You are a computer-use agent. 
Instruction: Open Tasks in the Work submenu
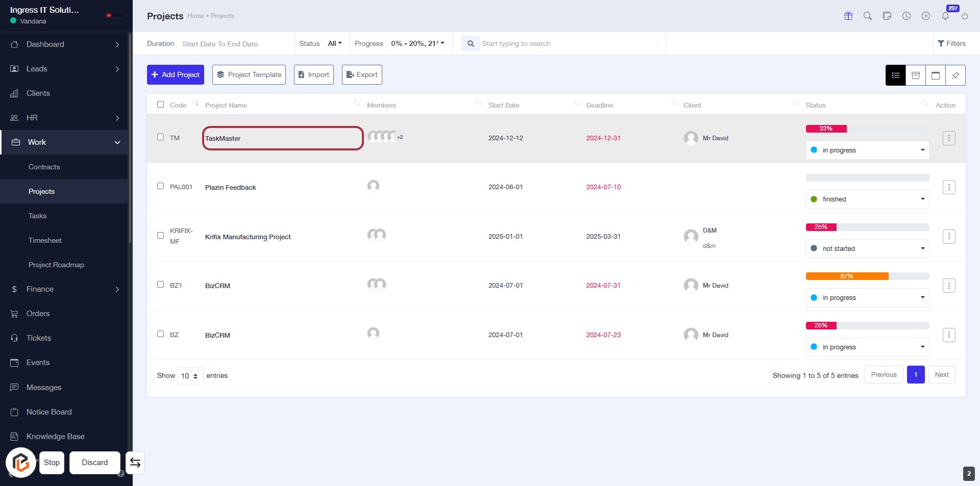[x=37, y=216]
